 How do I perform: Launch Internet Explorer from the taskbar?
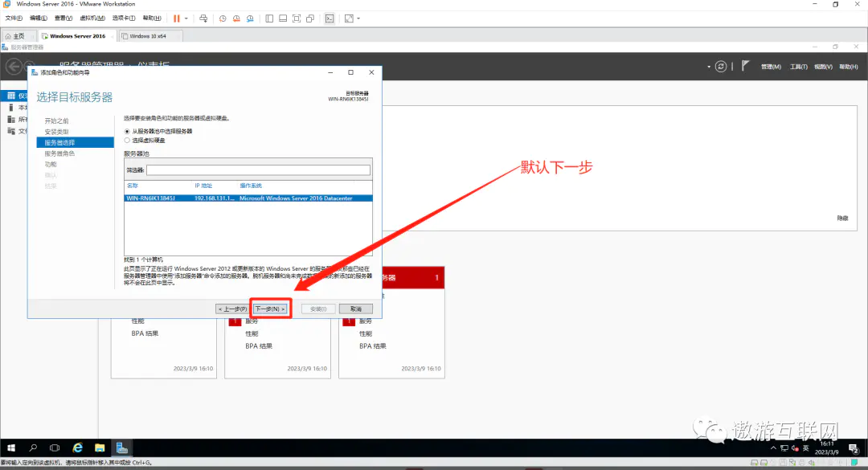[77, 448]
